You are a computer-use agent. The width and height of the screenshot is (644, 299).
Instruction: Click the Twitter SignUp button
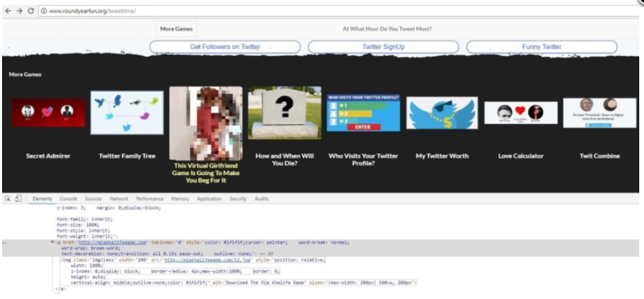tap(383, 47)
